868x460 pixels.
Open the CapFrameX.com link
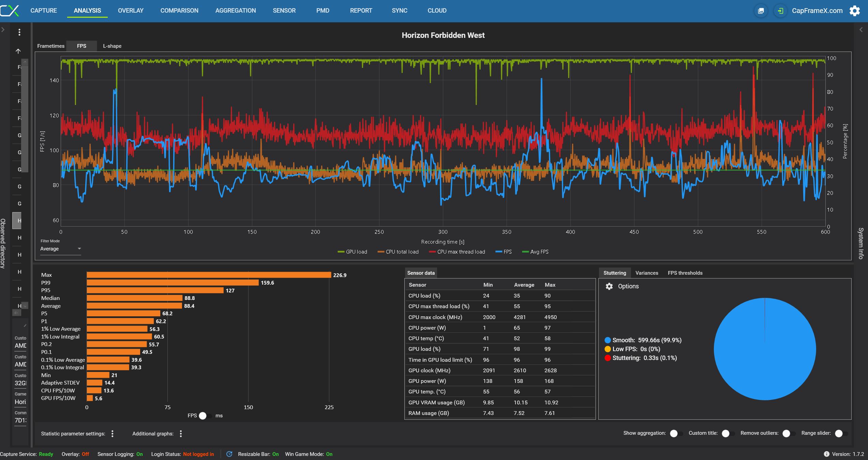(x=817, y=11)
